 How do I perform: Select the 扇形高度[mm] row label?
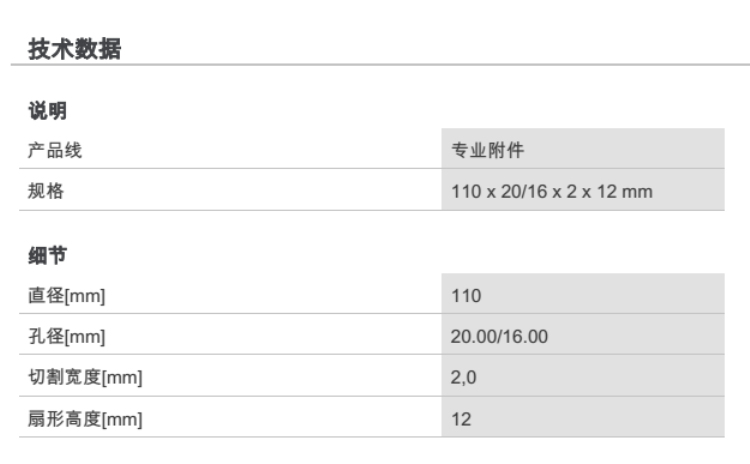point(84,420)
